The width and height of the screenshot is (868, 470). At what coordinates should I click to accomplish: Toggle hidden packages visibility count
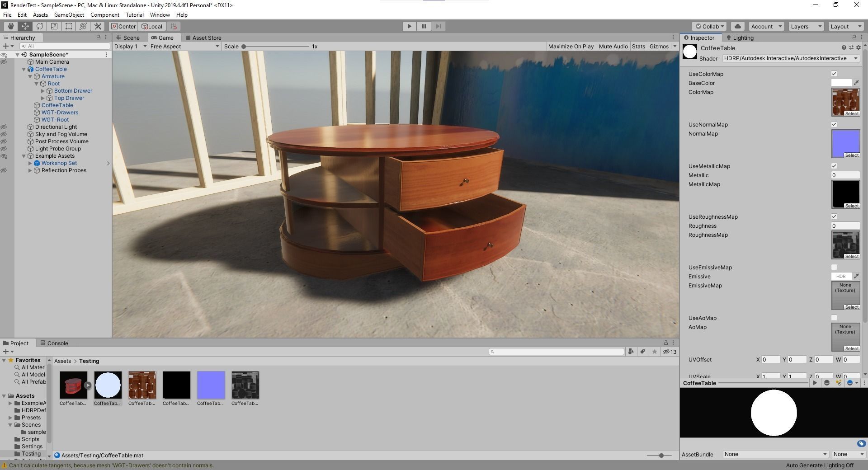[670, 352]
